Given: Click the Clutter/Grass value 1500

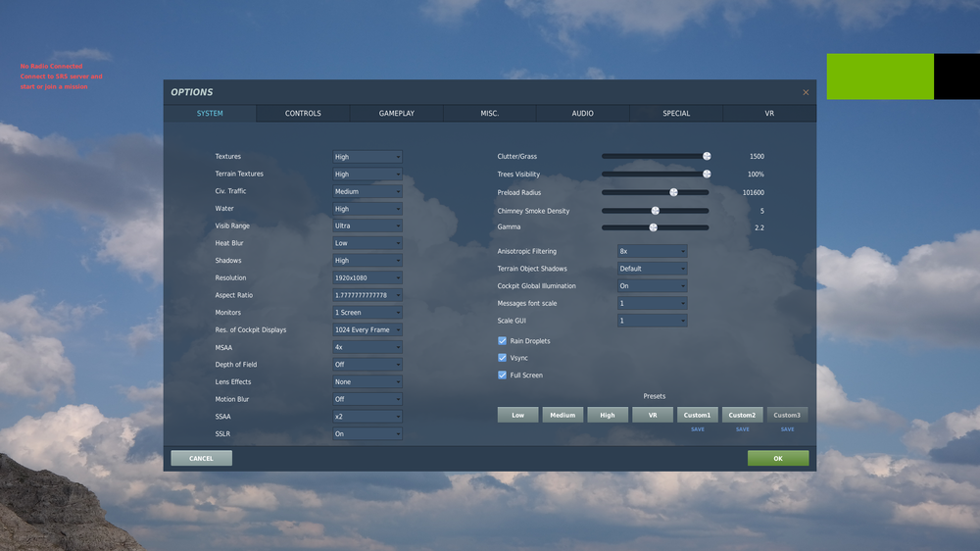Looking at the screenshot, I should (757, 156).
